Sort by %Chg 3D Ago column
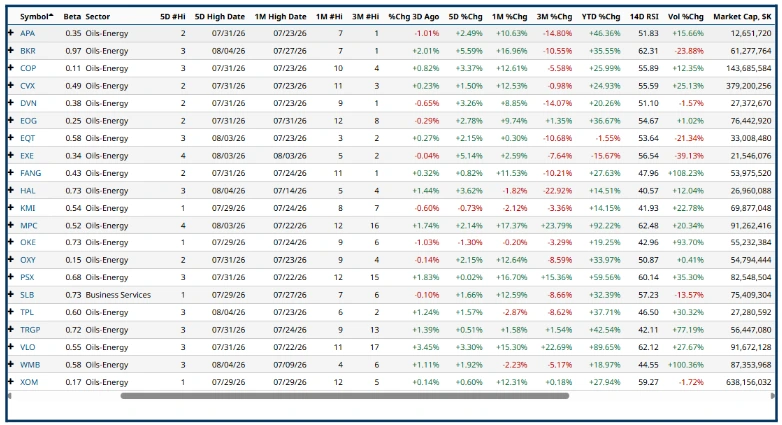 414,16
